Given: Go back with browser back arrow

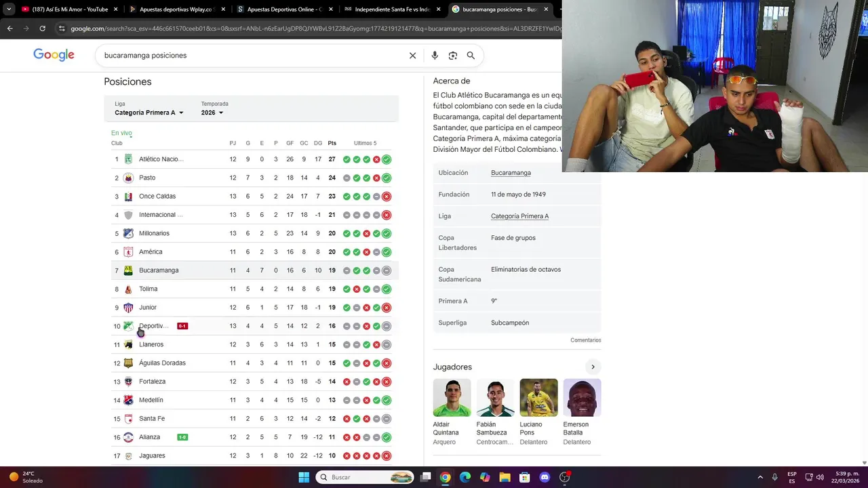Looking at the screenshot, I should (9, 28).
